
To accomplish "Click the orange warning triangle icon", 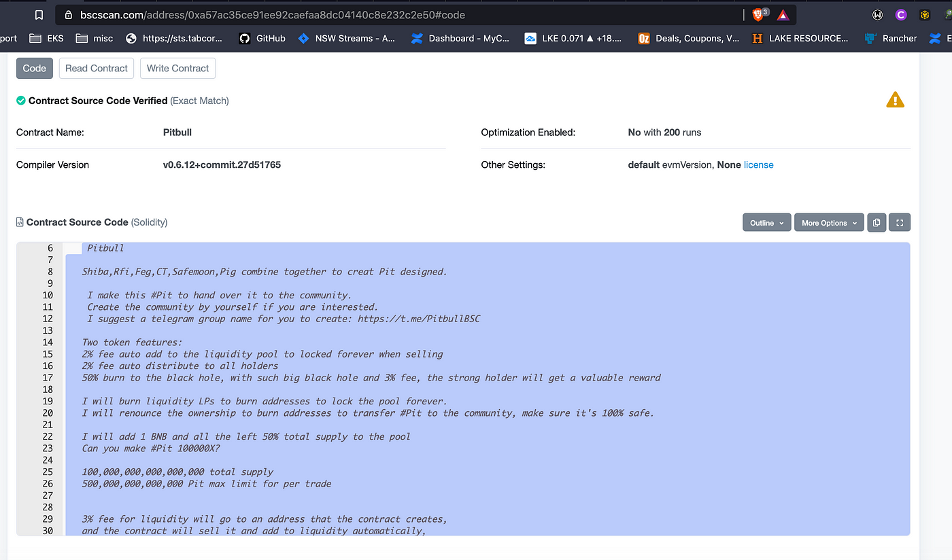I will [x=895, y=100].
